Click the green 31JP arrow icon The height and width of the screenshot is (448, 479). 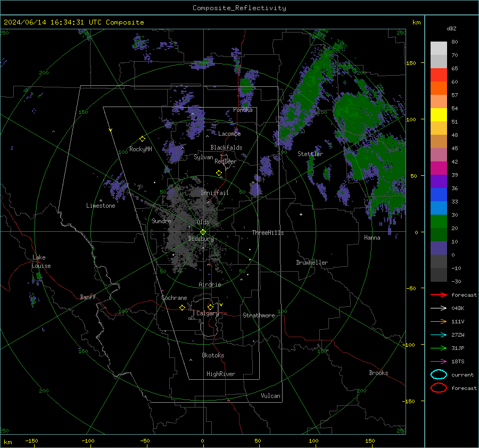(439, 348)
